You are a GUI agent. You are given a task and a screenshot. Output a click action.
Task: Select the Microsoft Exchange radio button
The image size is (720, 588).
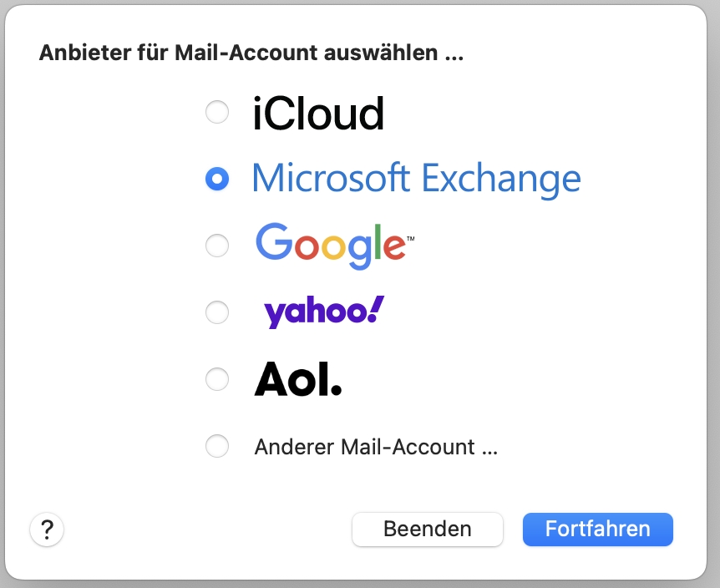(x=217, y=179)
